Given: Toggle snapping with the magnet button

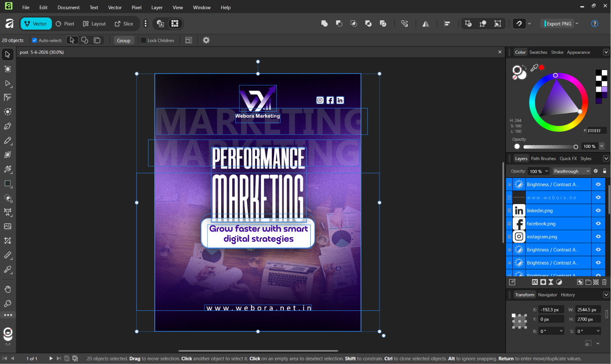Looking at the screenshot, I should tap(519, 23).
